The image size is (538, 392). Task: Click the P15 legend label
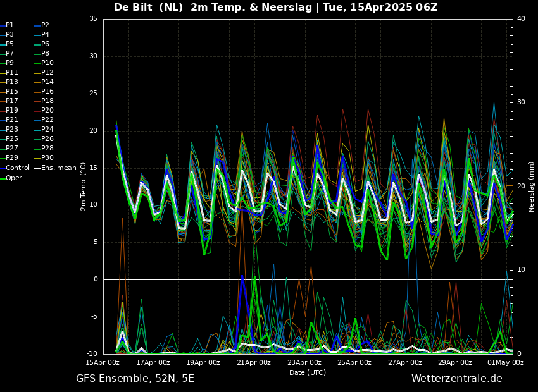coord(11,92)
